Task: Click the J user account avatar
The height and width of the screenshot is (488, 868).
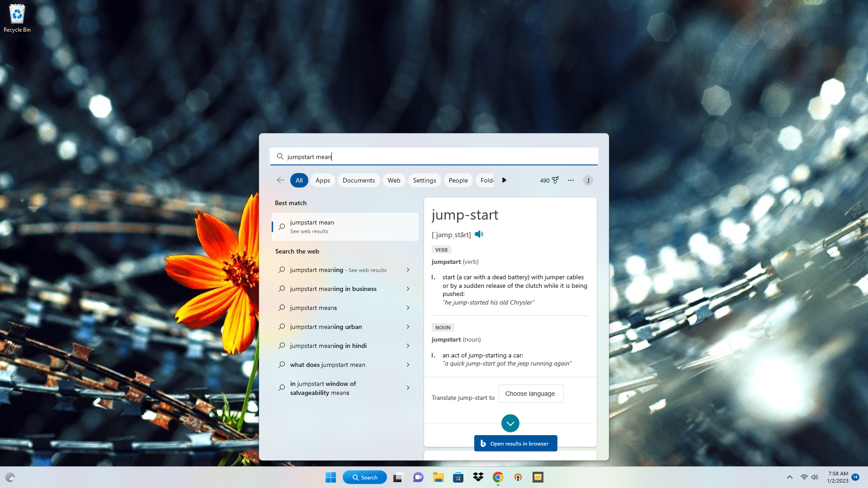Action: 588,180
